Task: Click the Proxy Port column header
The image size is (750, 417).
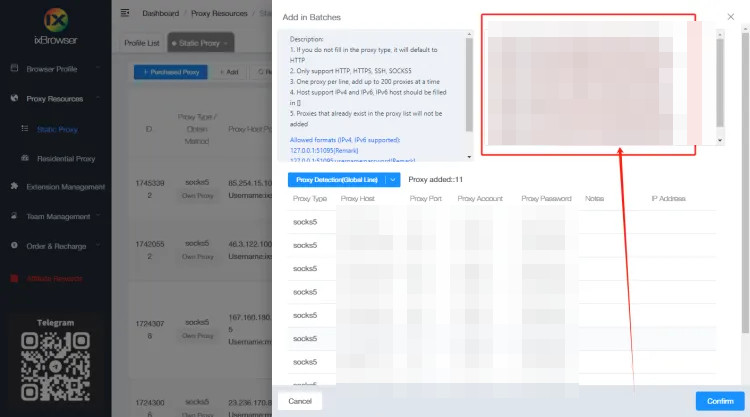Action: pyautogui.click(x=425, y=198)
